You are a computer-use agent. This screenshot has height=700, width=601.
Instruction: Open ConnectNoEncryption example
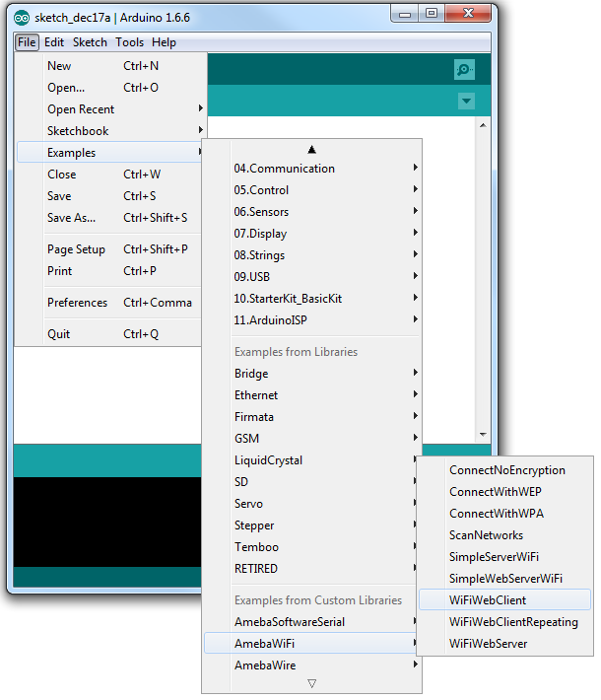click(x=504, y=470)
